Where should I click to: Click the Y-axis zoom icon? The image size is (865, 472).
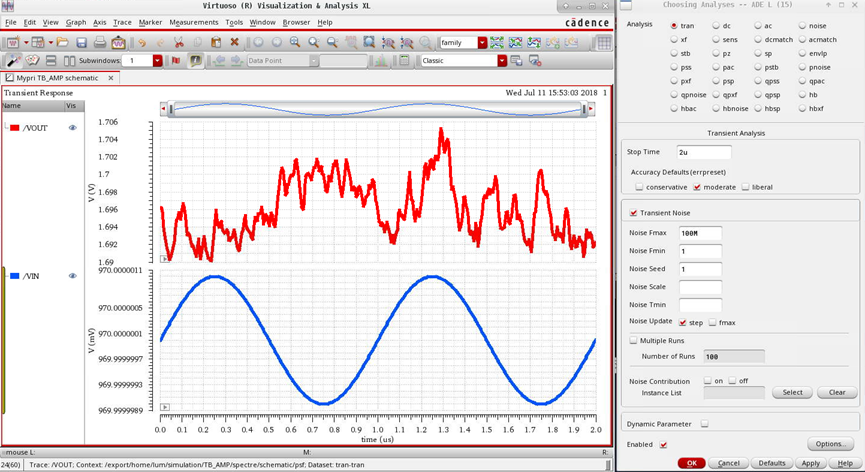pos(407,42)
